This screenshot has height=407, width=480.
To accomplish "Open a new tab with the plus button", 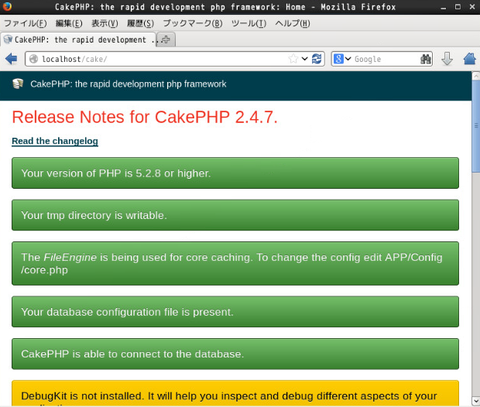I will coord(166,40).
